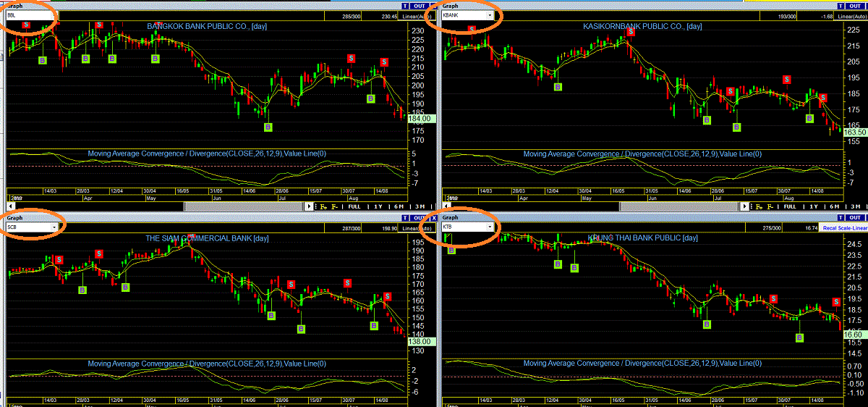Select 1Y range under BBL chart
Viewport: 868px width, 407px height.
378,206
